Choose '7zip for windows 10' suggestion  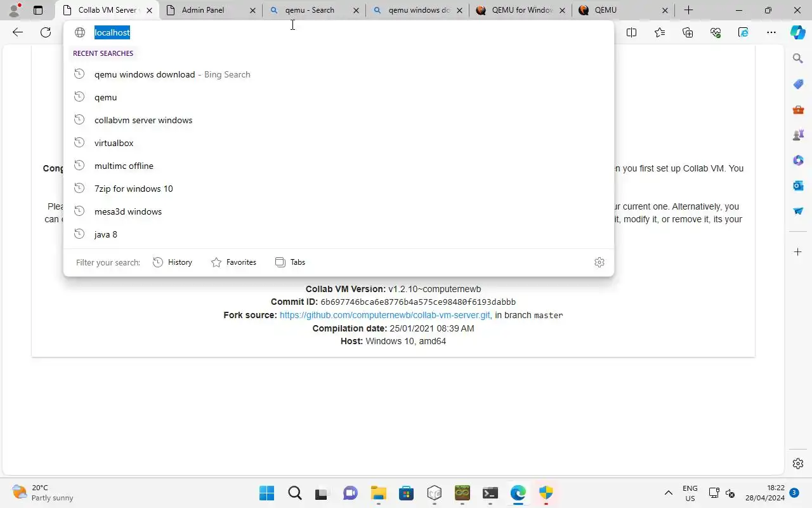pos(339,189)
